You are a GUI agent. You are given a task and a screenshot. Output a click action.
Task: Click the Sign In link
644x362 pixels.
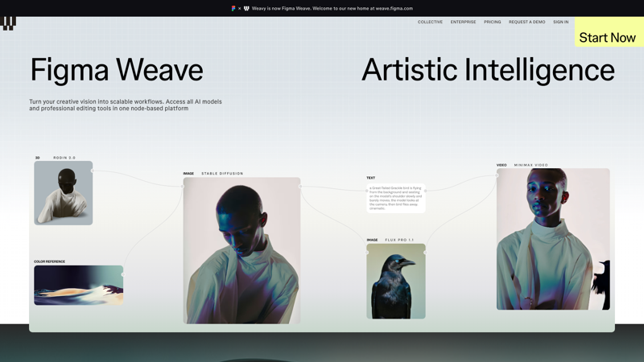click(560, 22)
